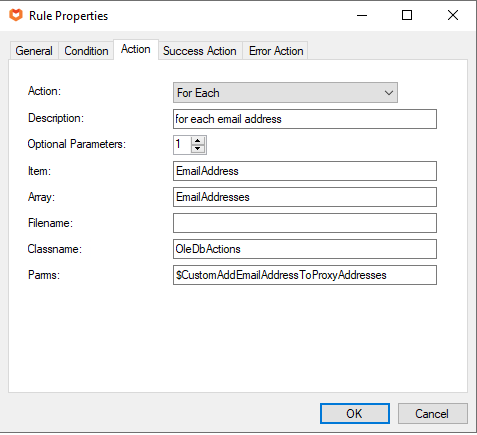
Task: Decrease Optional Parameters with down arrow
Action: (x=198, y=149)
